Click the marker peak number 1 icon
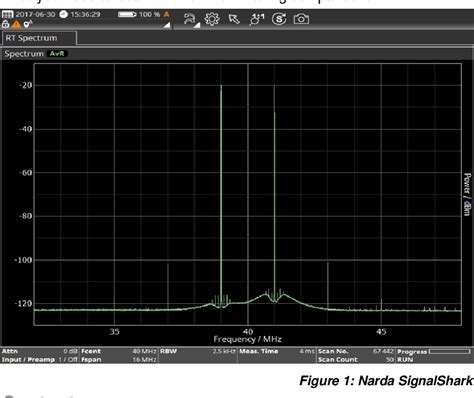 click(257, 19)
